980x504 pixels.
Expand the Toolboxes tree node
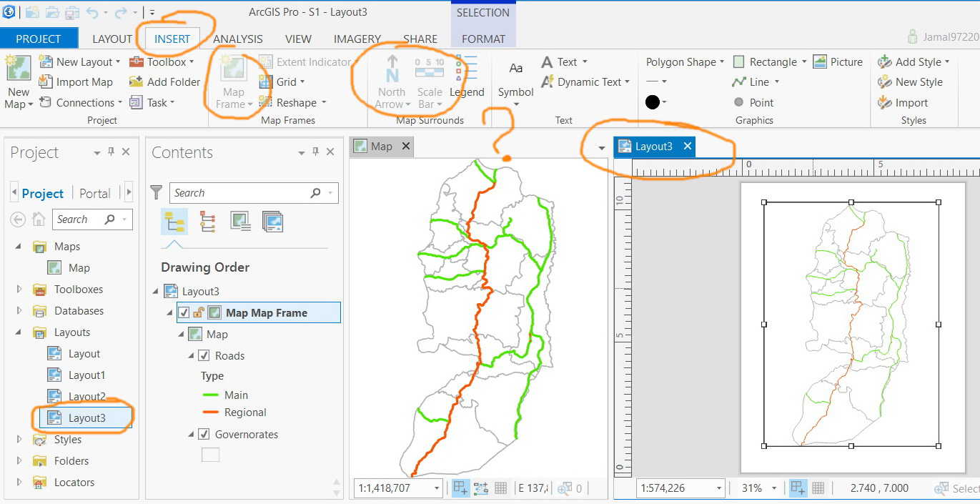click(x=19, y=290)
